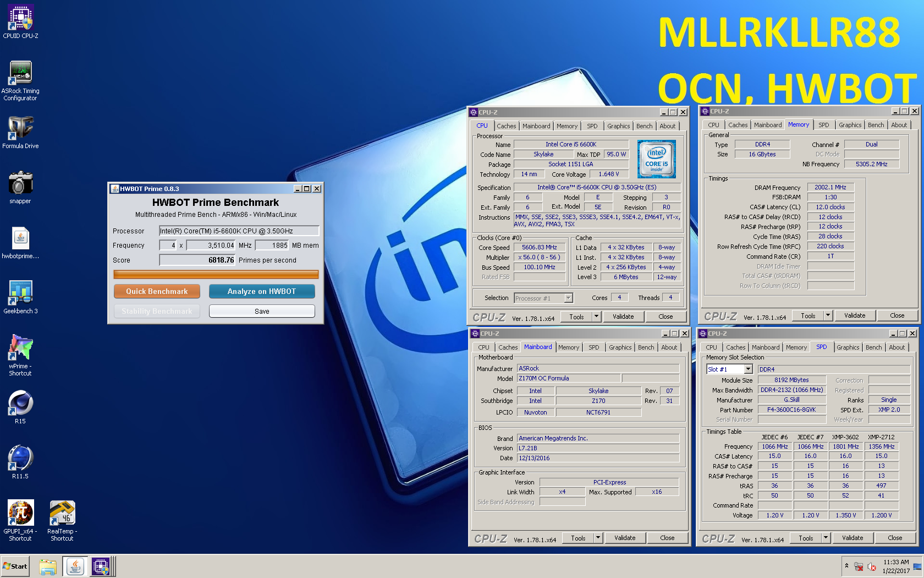Click Validate in the SPD window
Image resolution: width=924 pixels, height=578 pixels.
coord(853,538)
